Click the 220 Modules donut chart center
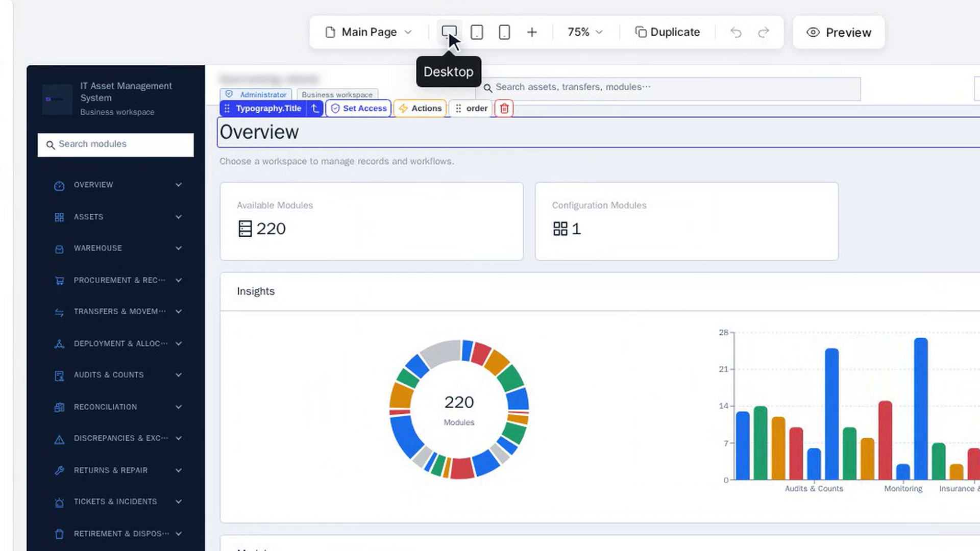This screenshot has width=980, height=551. (x=459, y=409)
